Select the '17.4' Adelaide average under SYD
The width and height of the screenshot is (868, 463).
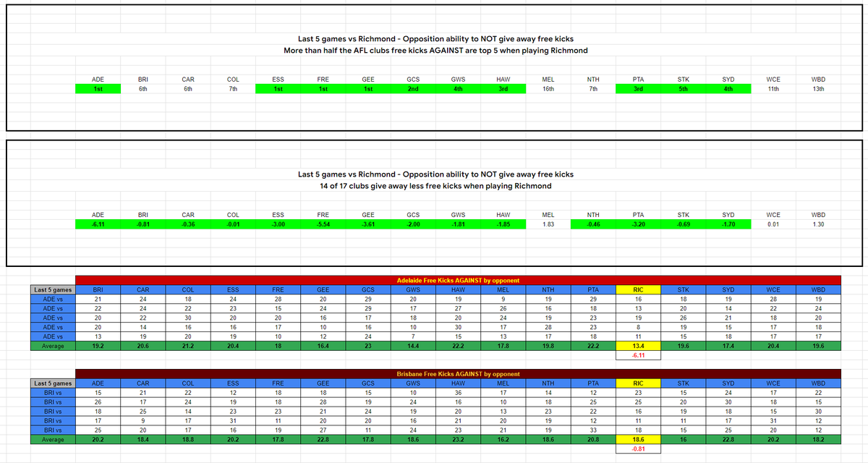728,346
